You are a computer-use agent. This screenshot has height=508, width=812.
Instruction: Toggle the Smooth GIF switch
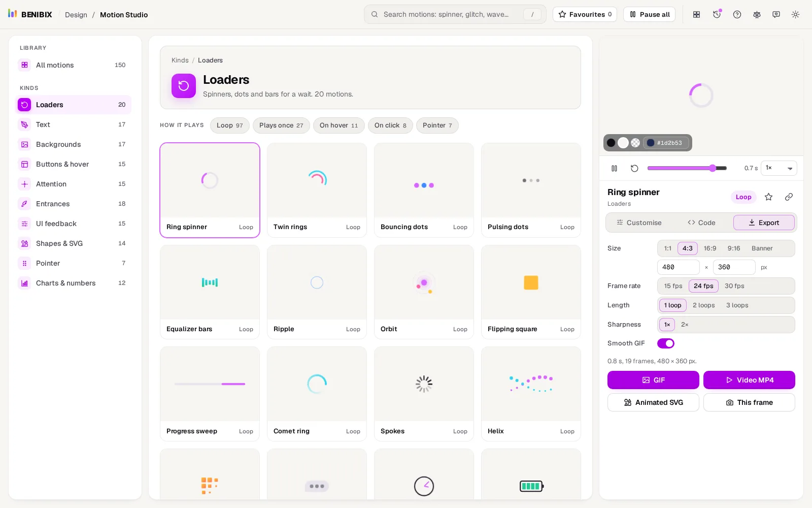pos(666,343)
